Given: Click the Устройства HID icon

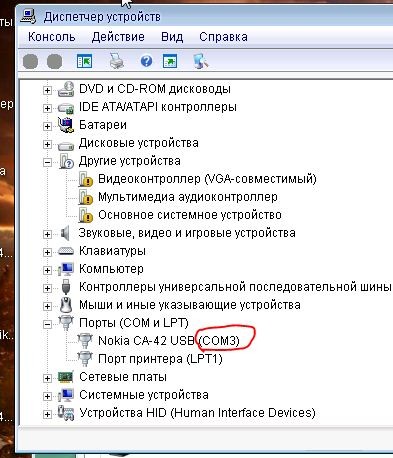Looking at the screenshot, I should pyautogui.click(x=66, y=413).
